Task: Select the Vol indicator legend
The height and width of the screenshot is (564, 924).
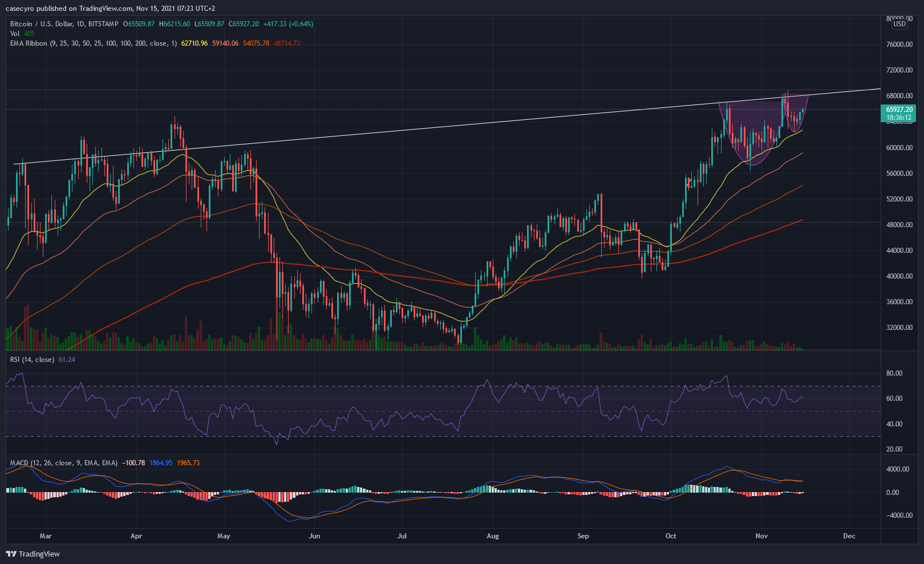Action: (15, 34)
